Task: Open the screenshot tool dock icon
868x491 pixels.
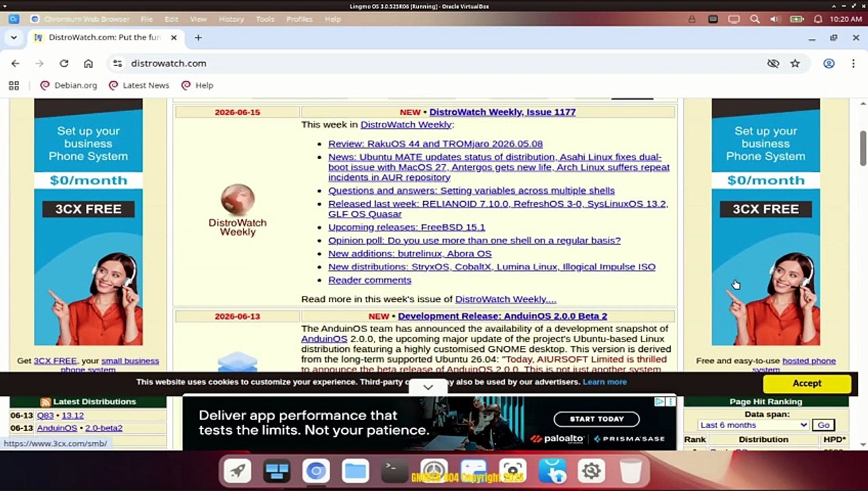Action: (512, 471)
